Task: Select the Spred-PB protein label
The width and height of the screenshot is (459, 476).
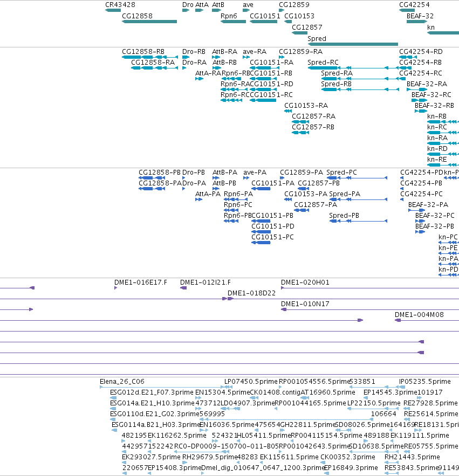Action: (x=344, y=216)
